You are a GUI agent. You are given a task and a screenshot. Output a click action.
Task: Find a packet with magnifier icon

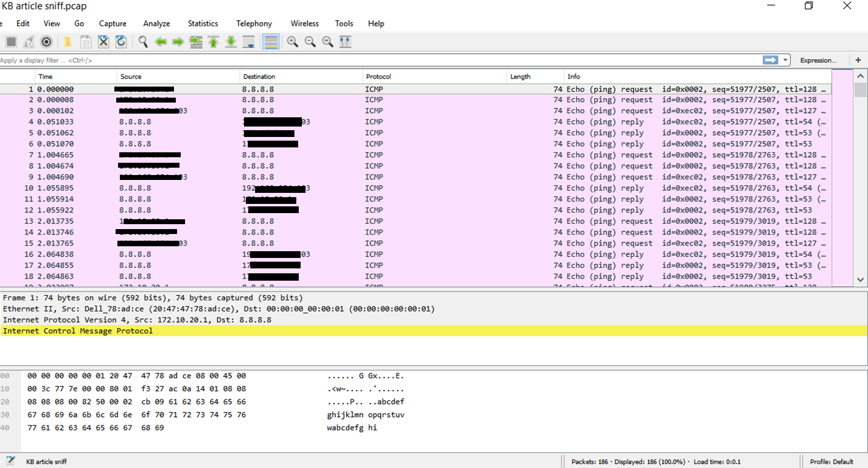click(143, 42)
